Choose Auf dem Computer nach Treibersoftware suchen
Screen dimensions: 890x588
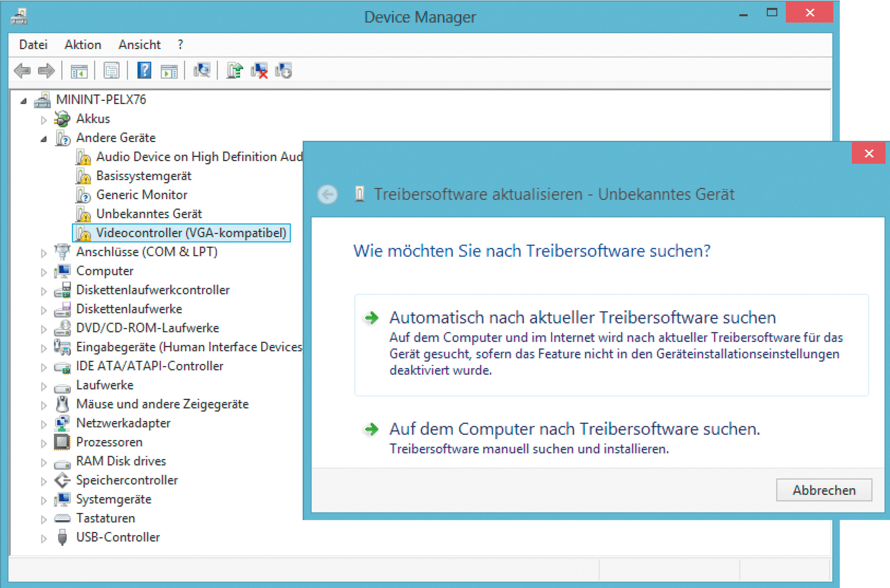574,429
